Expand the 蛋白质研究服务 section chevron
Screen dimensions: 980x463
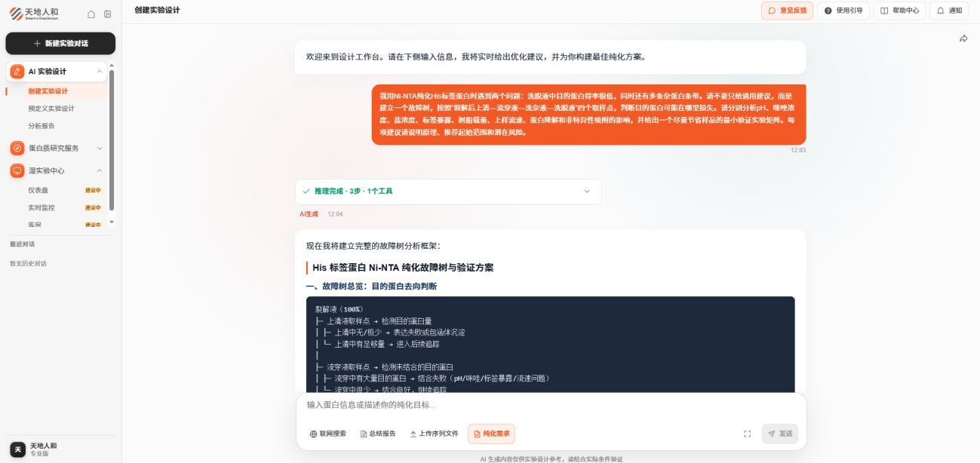tap(100, 149)
